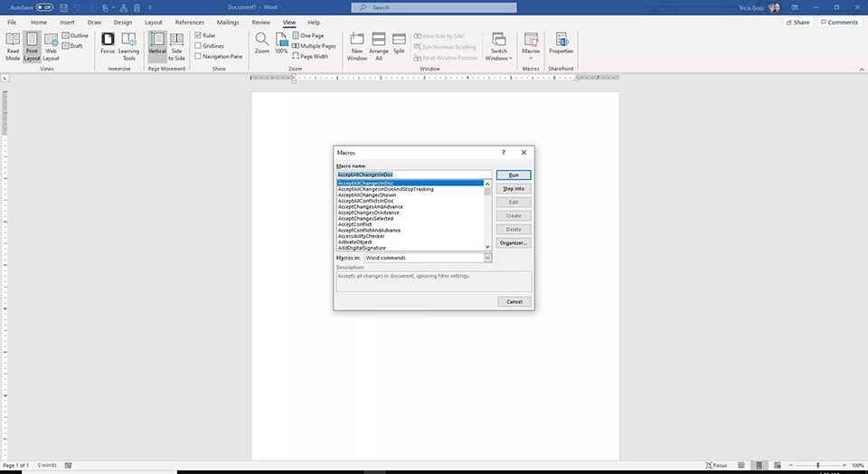Switch to Read Mode view
Image resolution: width=868 pixels, height=474 pixels.
(13, 46)
